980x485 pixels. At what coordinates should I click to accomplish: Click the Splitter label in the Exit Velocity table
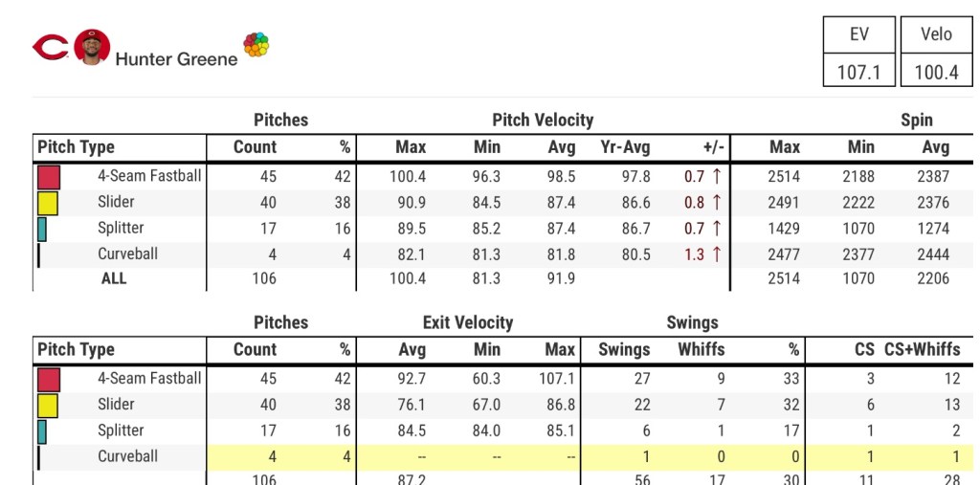pos(121,430)
